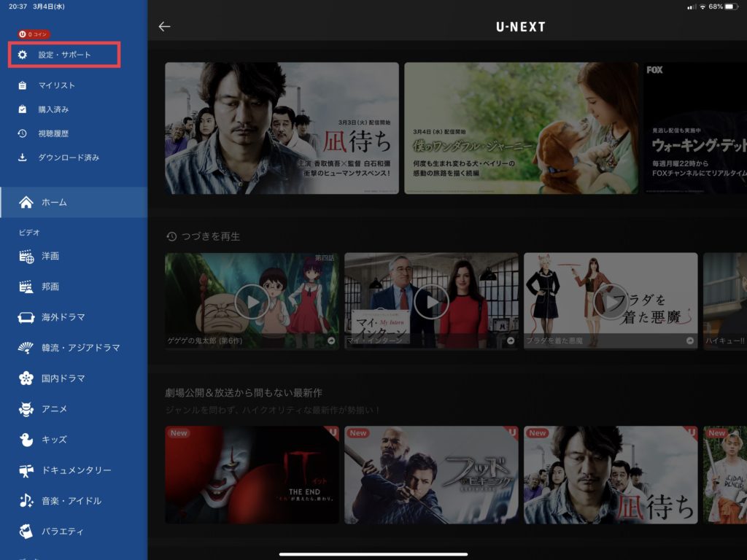Viewport: 747px width, 560px height.
Task: Click arrow icon on ゲゲゲの鬼太郎 card
Action: coord(331,341)
